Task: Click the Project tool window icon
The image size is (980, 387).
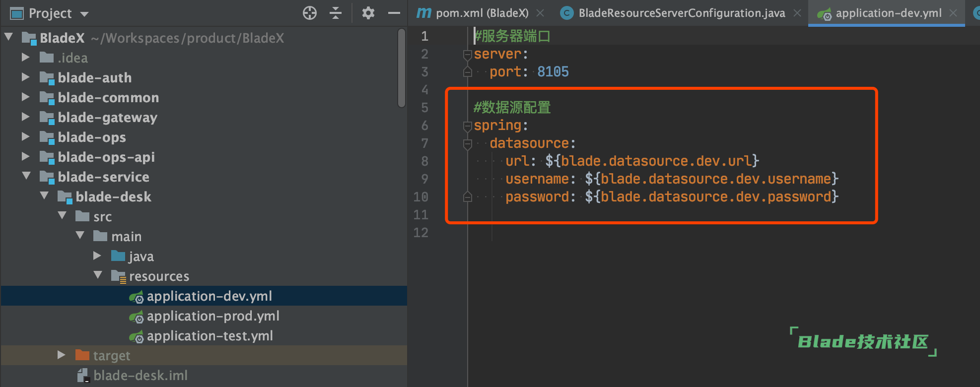Action: [x=17, y=13]
